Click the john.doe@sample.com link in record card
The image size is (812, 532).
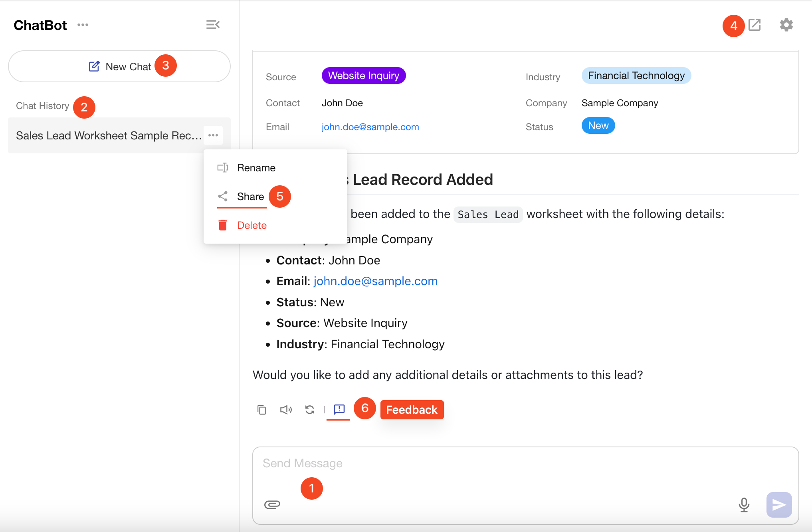370,127
